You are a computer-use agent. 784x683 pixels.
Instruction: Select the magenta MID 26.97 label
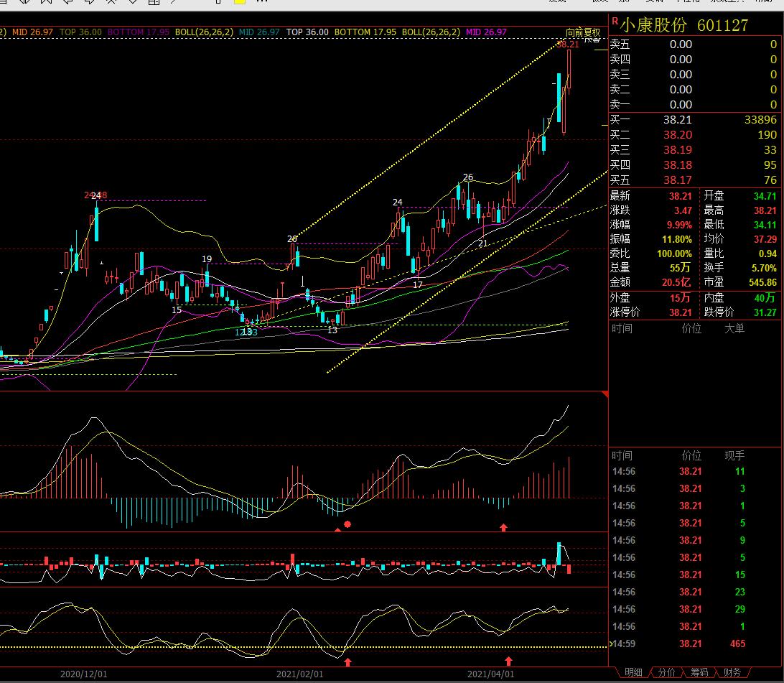(x=486, y=32)
